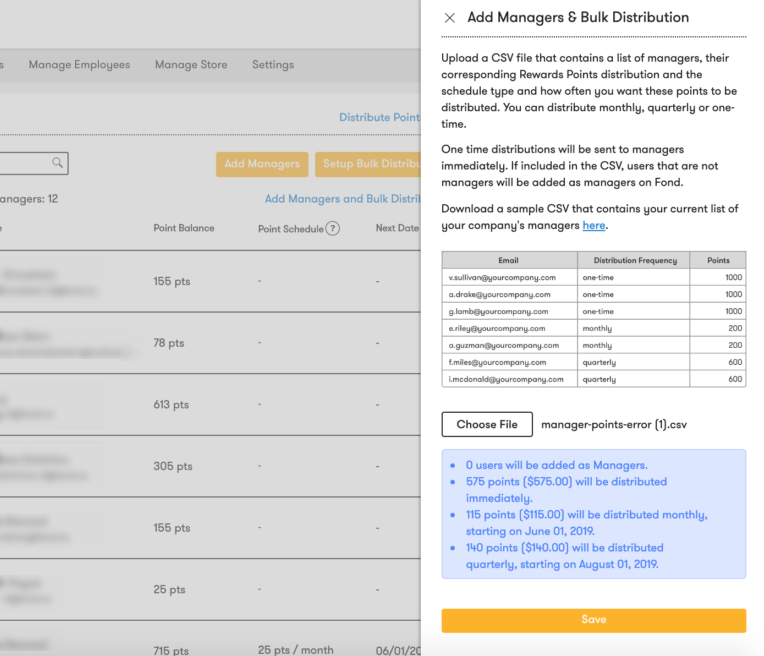Click the 140 points distributed quarterly message
764x656 pixels.
[x=564, y=556]
